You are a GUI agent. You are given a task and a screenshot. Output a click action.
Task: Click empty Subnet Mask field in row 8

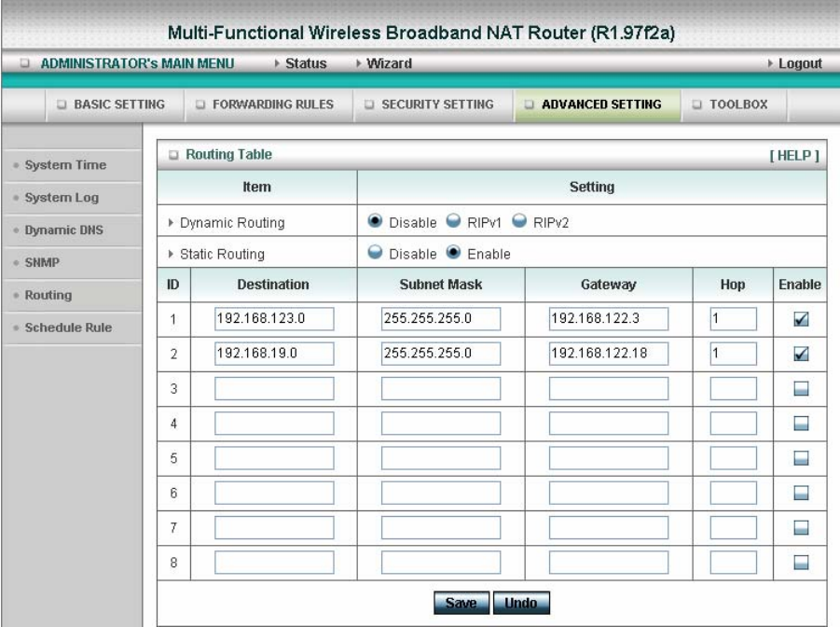(441, 562)
